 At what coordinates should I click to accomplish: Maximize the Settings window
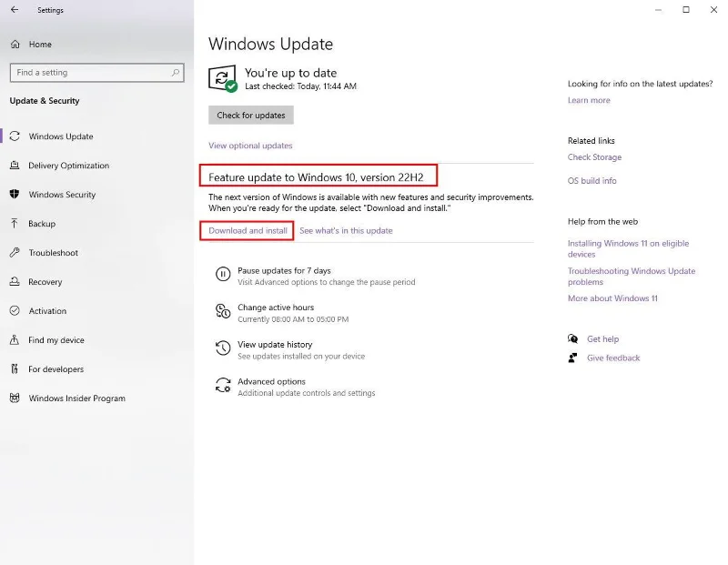686,10
